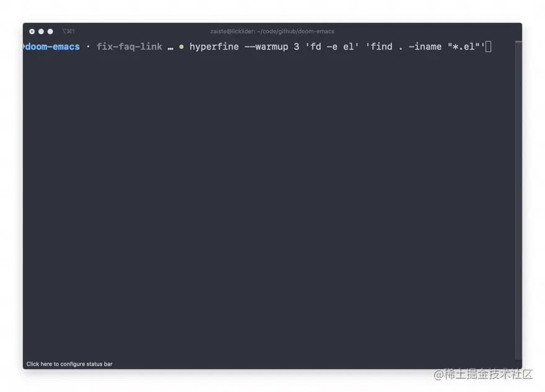The image size is (545, 392).
Task: Click the vertical scrollbar on the right edge
Action: point(518,200)
